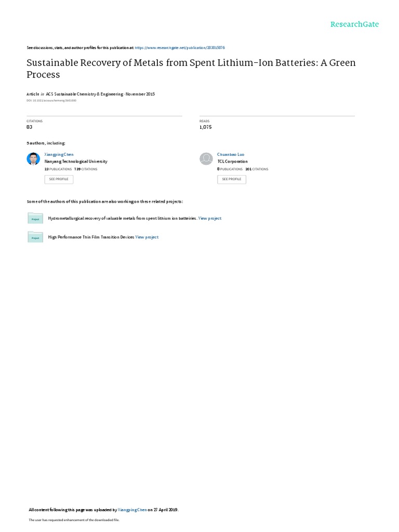The image size is (399, 532).
Task: Click the Chuanbao Luo author name link
Action: (231, 154)
